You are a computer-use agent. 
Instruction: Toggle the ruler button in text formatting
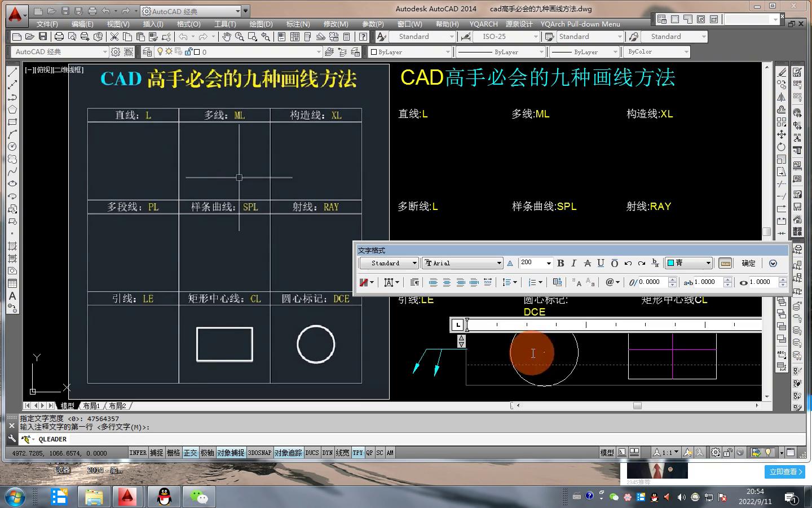tap(725, 263)
